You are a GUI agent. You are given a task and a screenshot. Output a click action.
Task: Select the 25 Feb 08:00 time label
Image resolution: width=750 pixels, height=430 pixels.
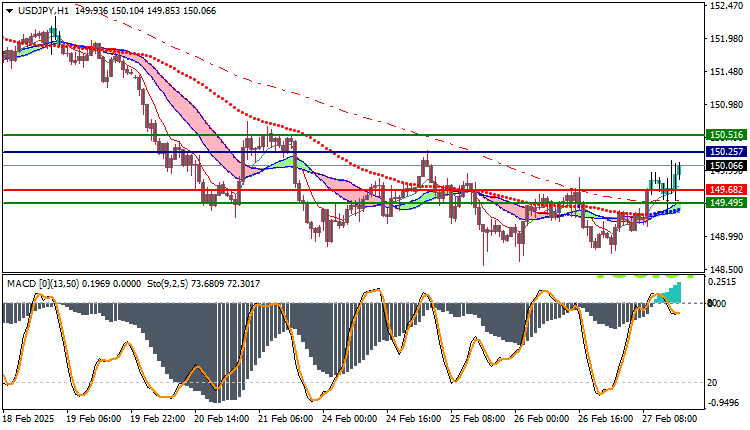pos(478,419)
